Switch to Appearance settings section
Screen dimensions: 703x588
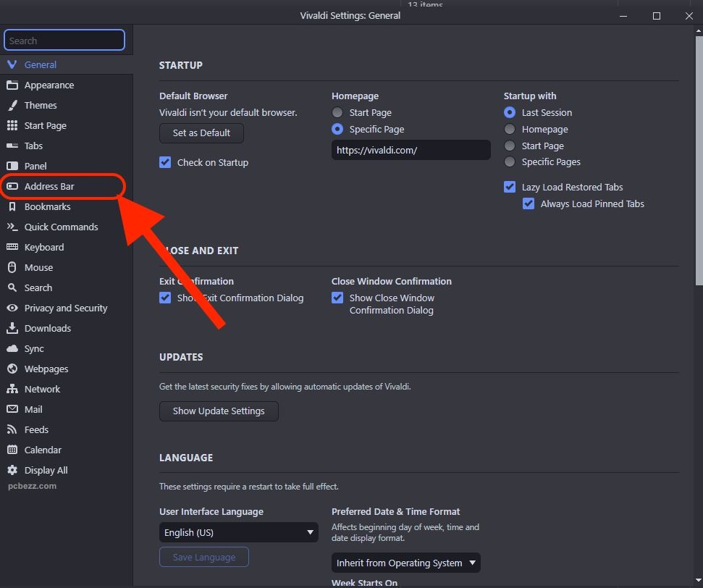tap(49, 85)
